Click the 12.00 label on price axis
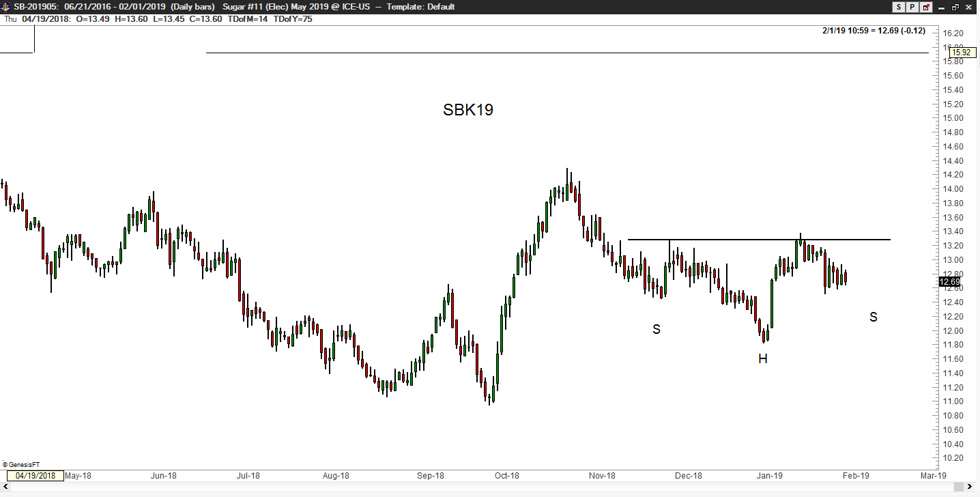 coord(953,331)
